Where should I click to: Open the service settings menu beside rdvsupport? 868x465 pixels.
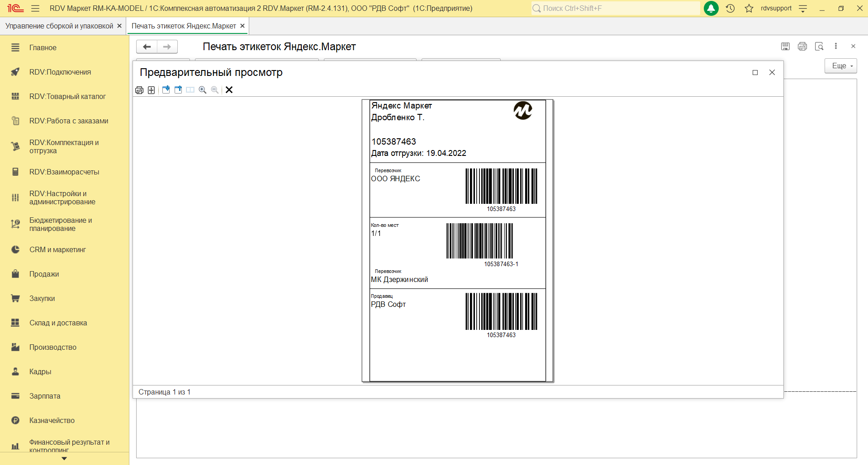click(x=803, y=8)
